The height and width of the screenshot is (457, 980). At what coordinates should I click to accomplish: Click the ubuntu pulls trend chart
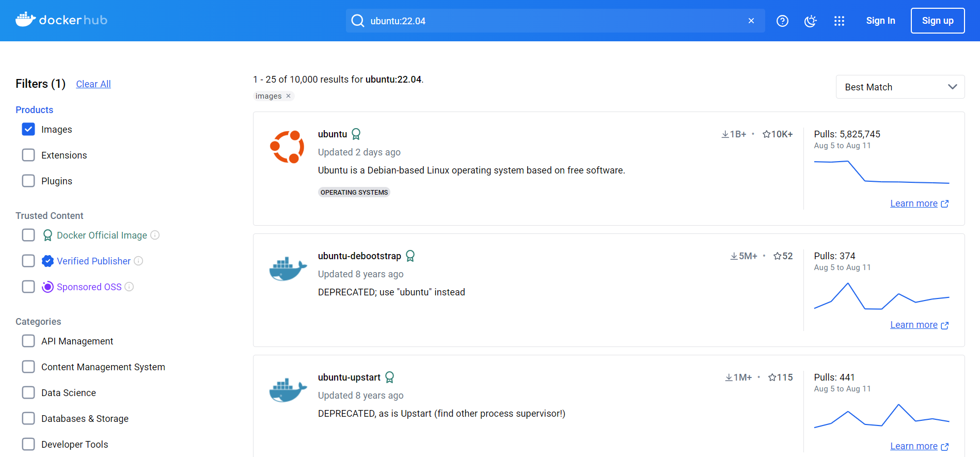click(881, 172)
